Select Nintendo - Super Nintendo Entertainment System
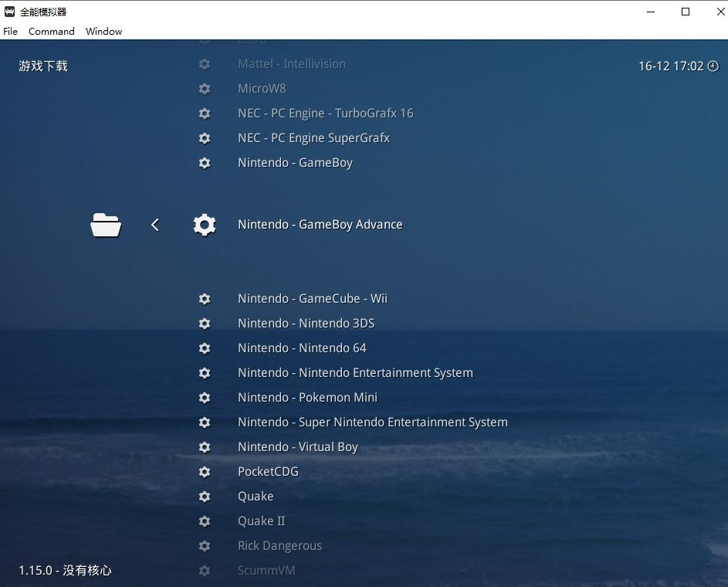728x587 pixels. coord(373,422)
